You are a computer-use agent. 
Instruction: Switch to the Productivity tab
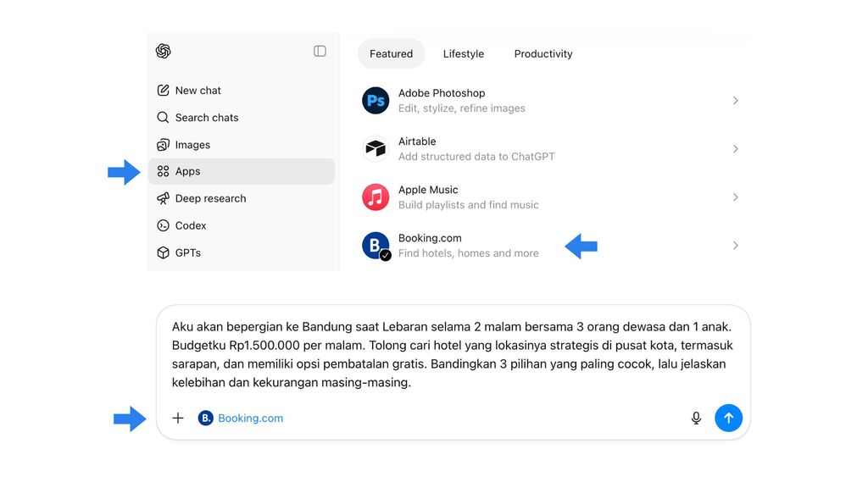tap(542, 53)
